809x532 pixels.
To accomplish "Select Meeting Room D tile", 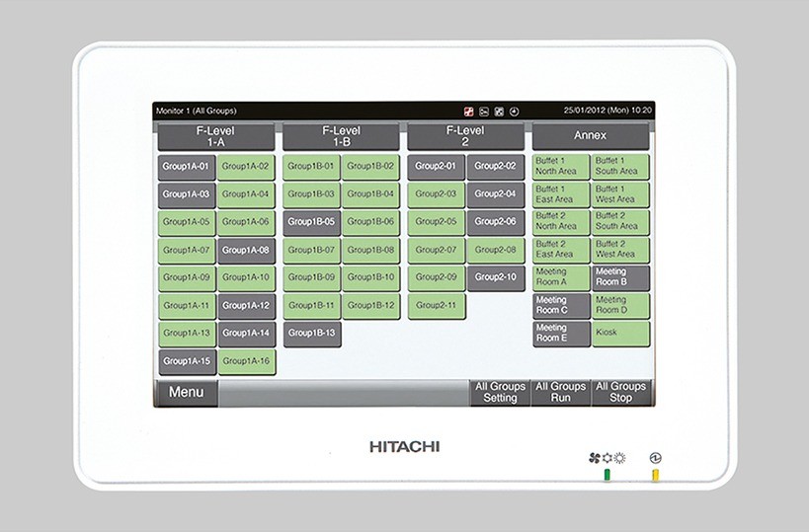I will pyautogui.click(x=621, y=306).
